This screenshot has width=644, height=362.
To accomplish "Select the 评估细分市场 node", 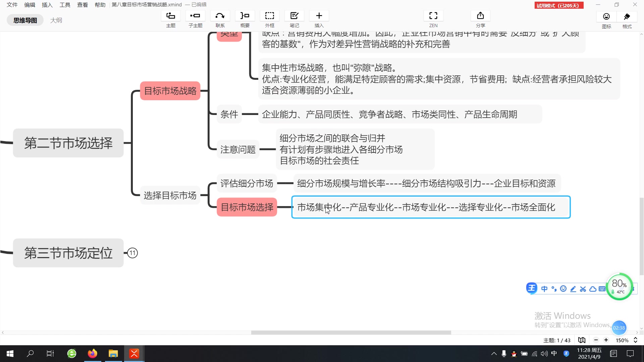I will [x=247, y=183].
